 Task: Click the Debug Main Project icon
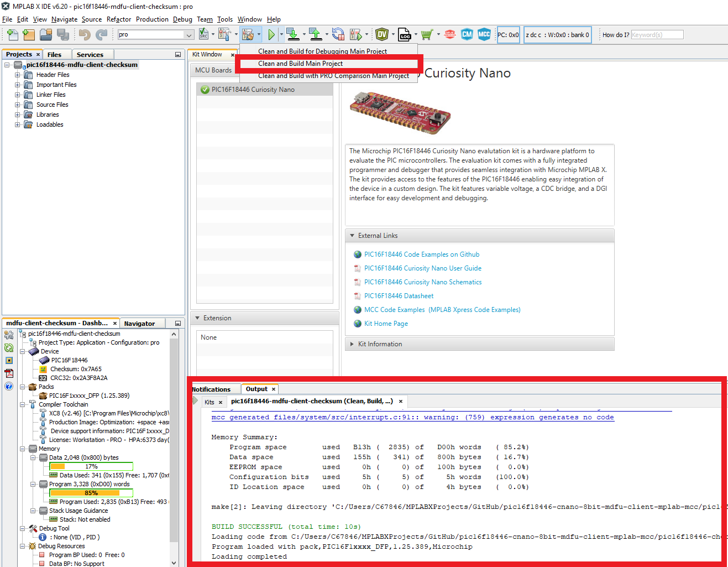tap(356, 34)
